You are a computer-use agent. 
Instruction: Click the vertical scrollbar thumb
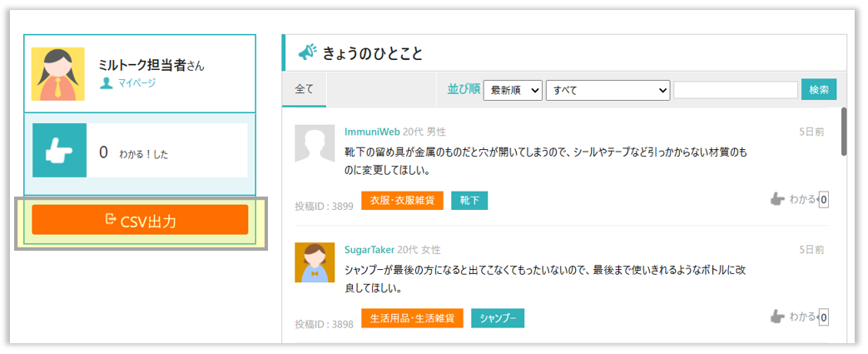pyautogui.click(x=844, y=132)
